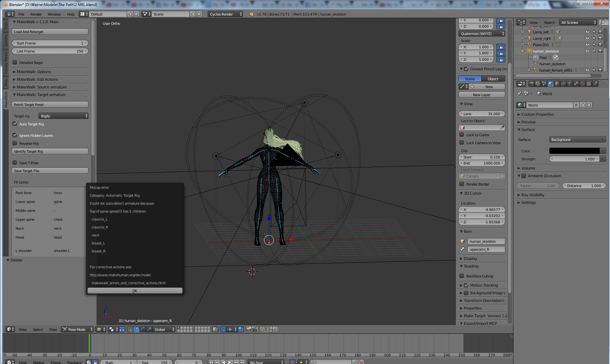Paste flipped pose icon

click(275, 330)
